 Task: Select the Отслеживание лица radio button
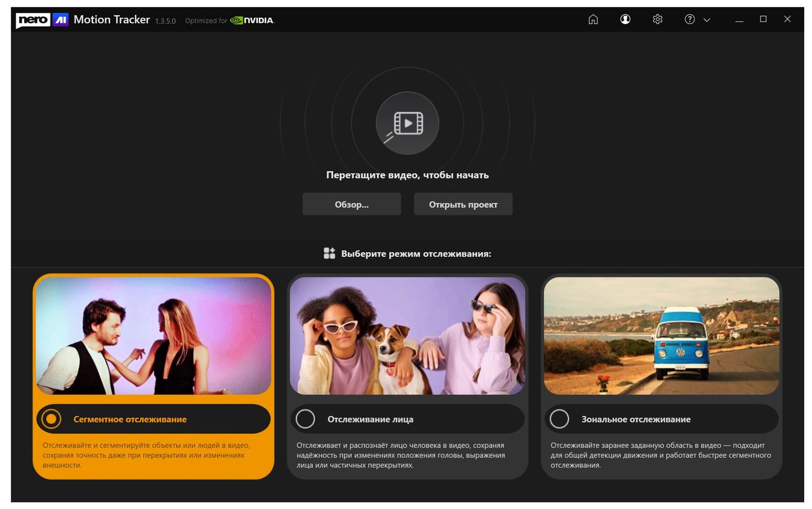(x=306, y=419)
